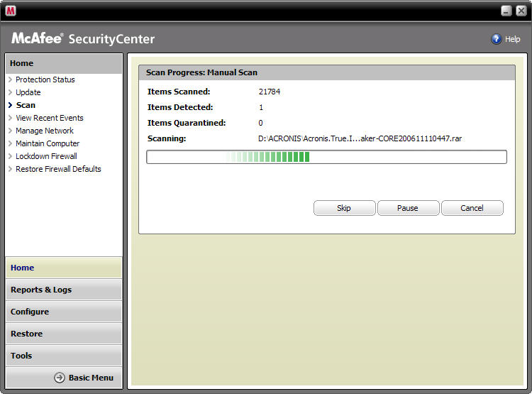Click the Items Quarantined value 0
This screenshot has width=532, height=394.
(260, 123)
